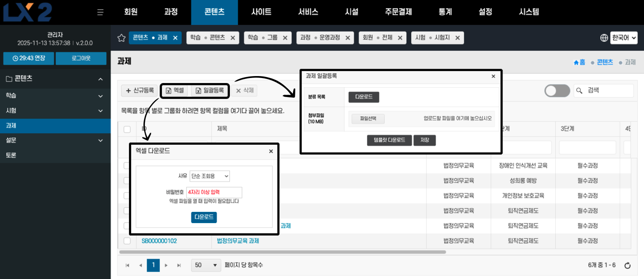The width and height of the screenshot is (644, 279).
Task: Go to last page arrow
Action: click(x=179, y=265)
